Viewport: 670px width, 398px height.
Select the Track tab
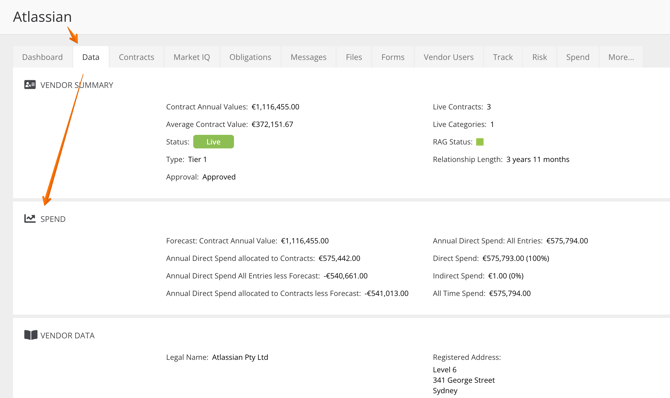502,57
